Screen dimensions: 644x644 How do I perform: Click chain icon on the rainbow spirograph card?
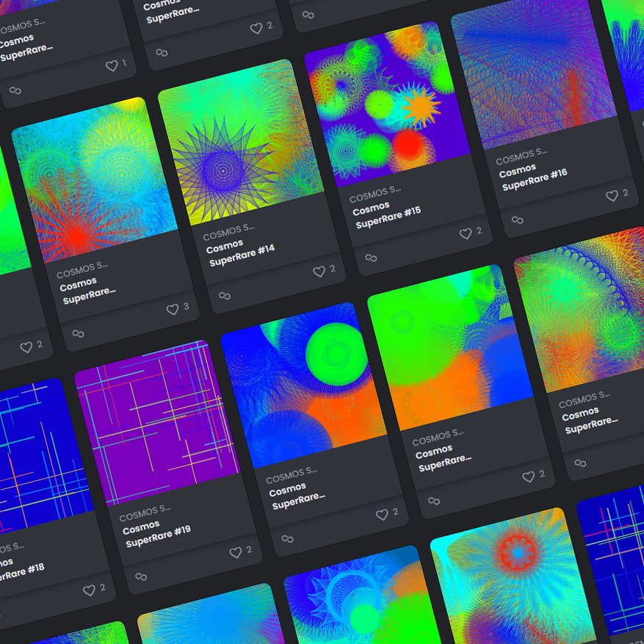[x=580, y=463]
